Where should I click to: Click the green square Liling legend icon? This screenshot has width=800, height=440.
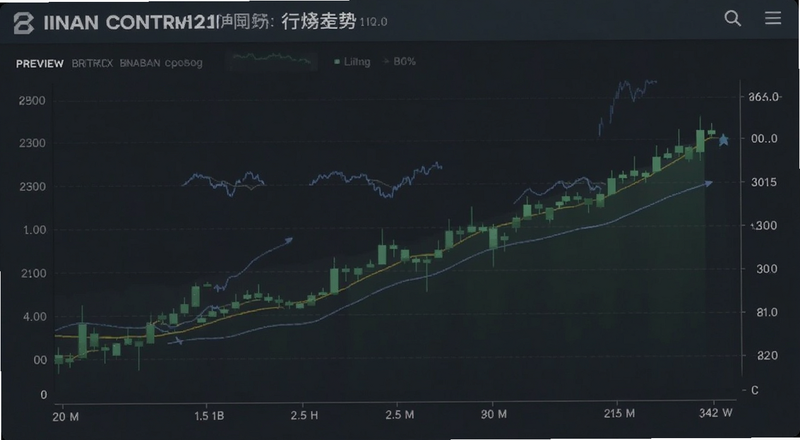pyautogui.click(x=337, y=62)
